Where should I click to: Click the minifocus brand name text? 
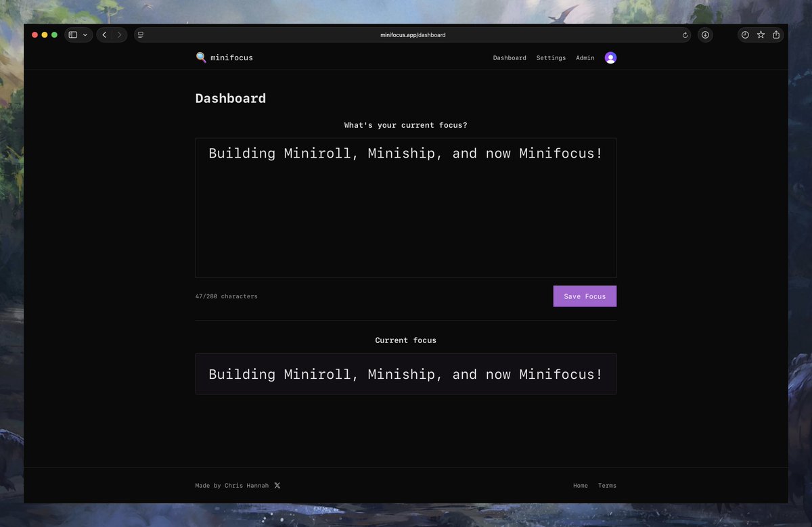pyautogui.click(x=231, y=58)
